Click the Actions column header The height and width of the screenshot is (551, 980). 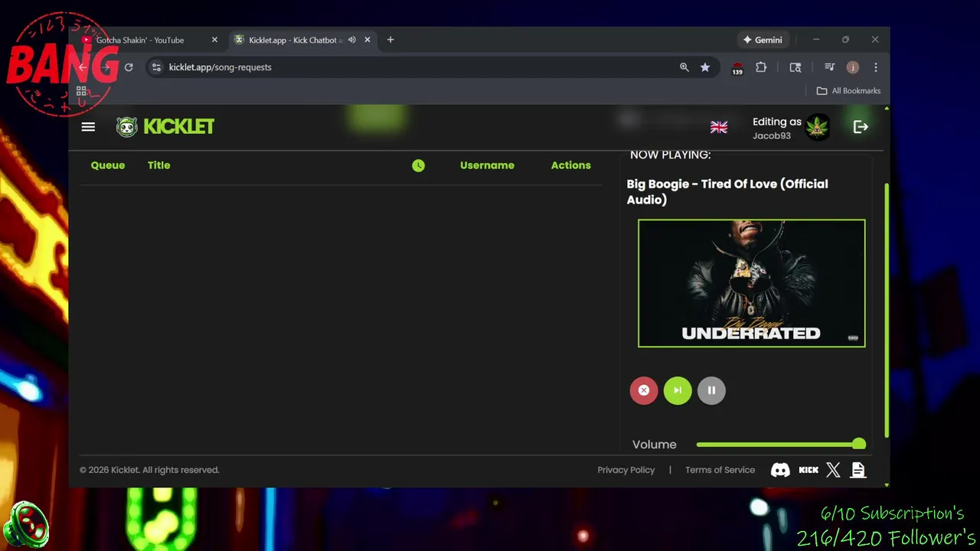tap(571, 165)
